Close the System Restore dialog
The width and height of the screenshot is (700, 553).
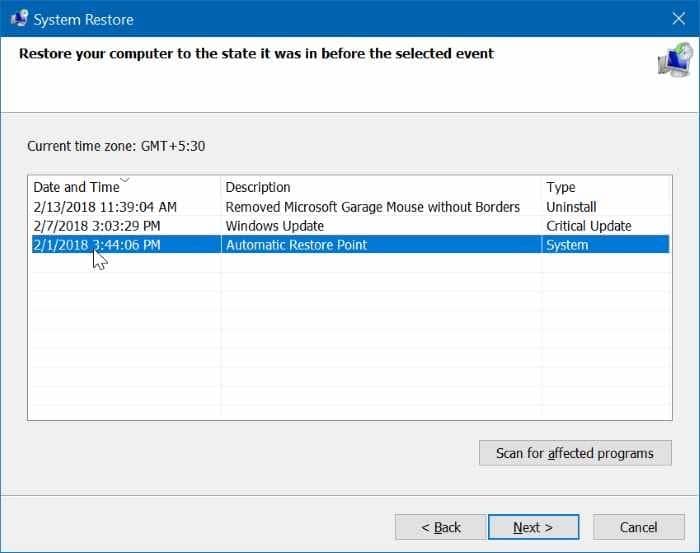pos(679,18)
